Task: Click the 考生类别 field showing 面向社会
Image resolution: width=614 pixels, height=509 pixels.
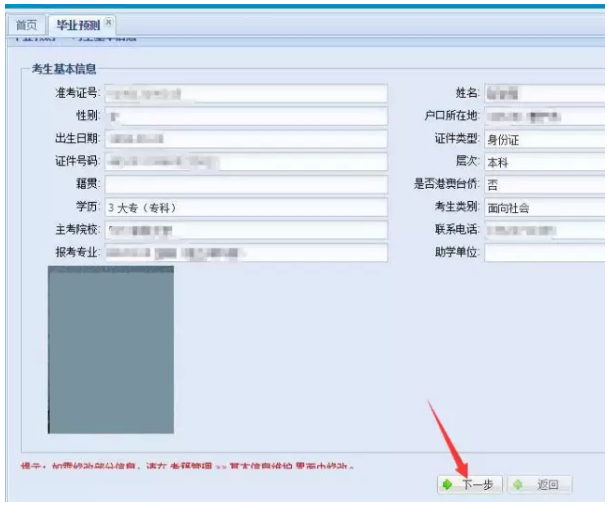Action: (545, 207)
